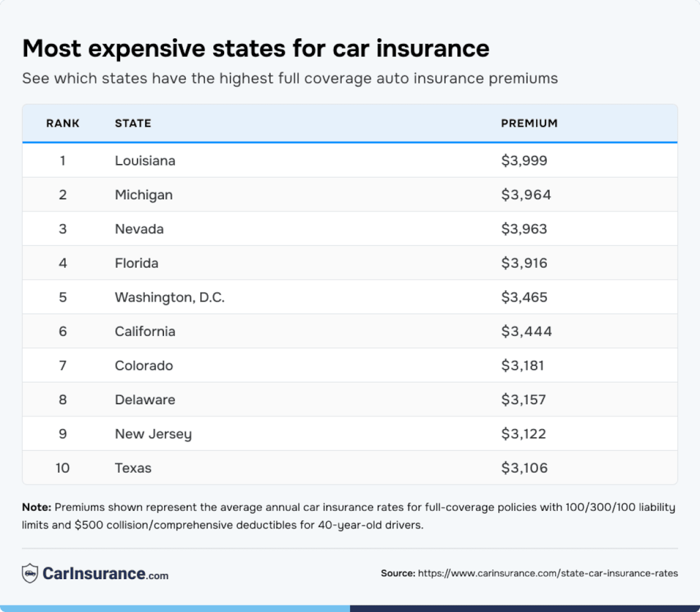Screen dimensions: 700x612
Task: Click the PREMIUM column header
Action: tap(529, 123)
